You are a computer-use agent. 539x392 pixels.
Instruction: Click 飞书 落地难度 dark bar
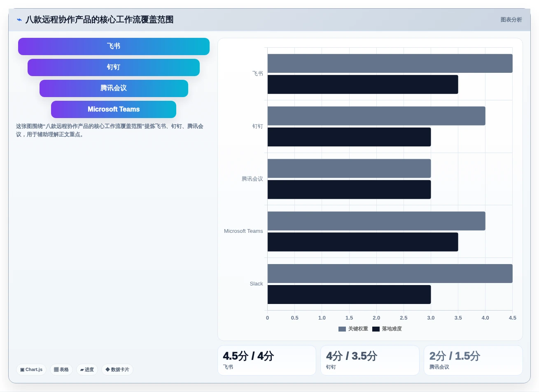click(363, 84)
